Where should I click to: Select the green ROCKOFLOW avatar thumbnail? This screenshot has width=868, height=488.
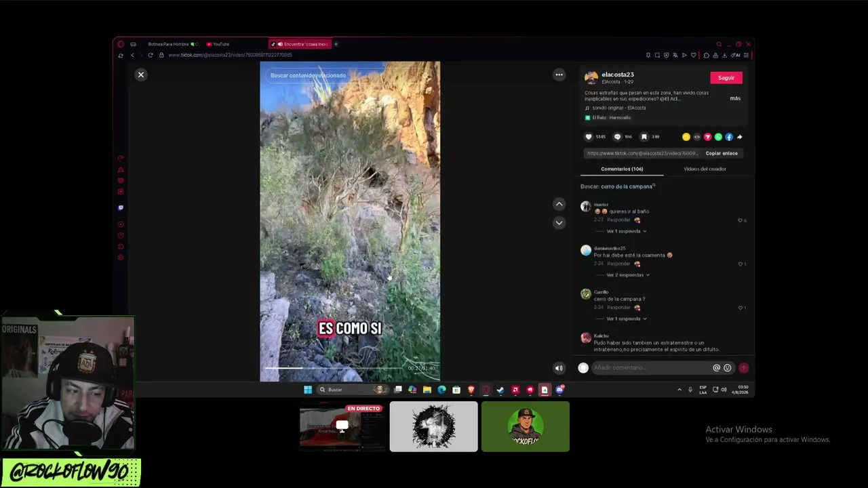pyautogui.click(x=526, y=426)
